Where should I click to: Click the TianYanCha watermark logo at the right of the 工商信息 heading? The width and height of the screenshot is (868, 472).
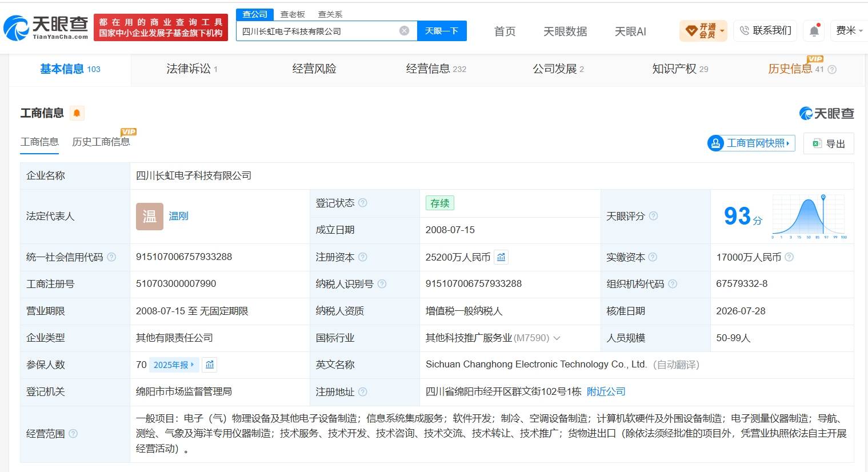coord(826,113)
